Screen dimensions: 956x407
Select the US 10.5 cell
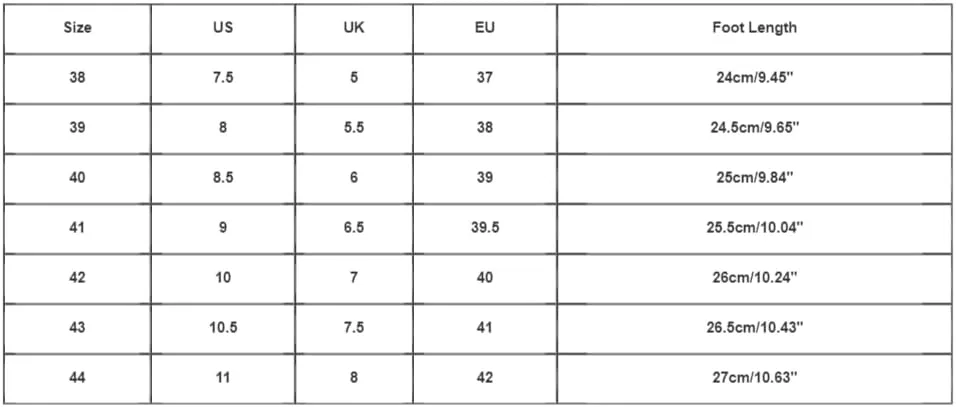click(x=223, y=328)
